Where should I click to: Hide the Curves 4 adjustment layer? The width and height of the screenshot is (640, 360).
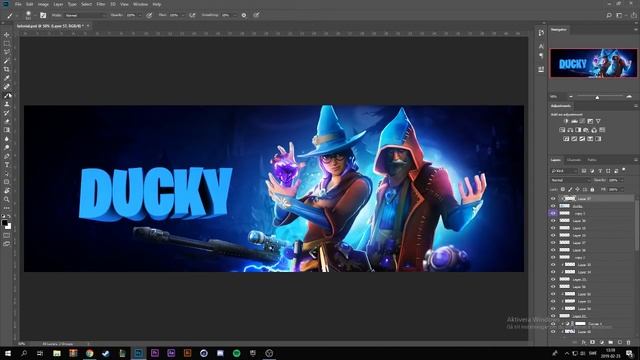tap(553, 323)
